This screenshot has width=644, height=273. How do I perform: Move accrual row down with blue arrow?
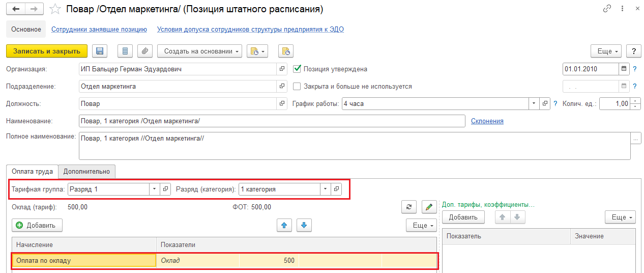(x=304, y=225)
